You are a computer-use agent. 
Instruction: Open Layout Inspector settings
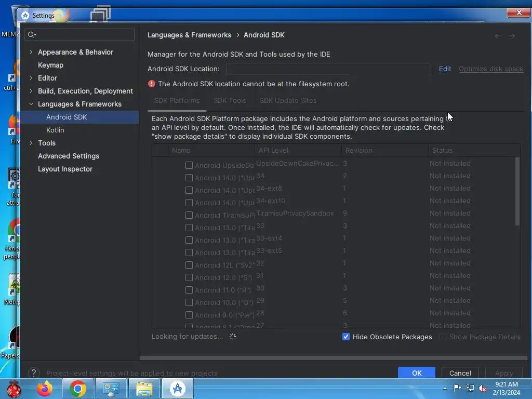[65, 169]
